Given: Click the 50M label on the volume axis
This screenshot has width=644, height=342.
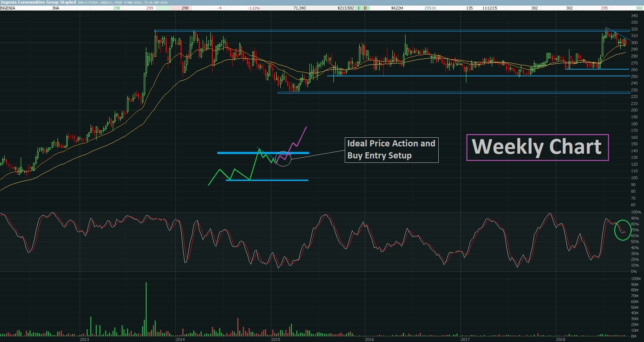Looking at the screenshot, I should [x=635, y=307].
